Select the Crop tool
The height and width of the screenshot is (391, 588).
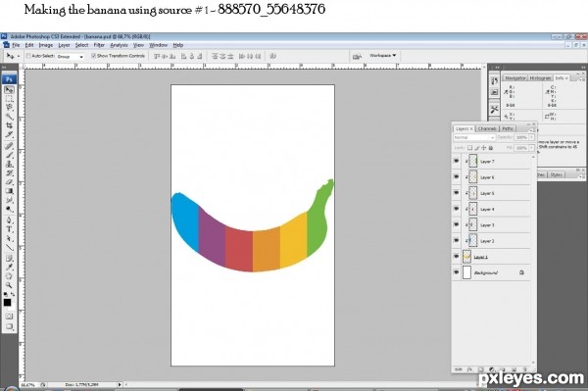coord(9,125)
